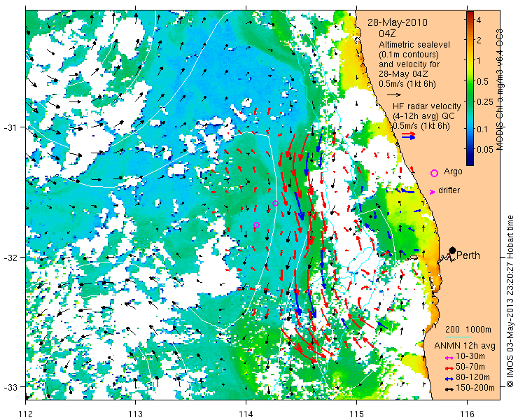Click the cyan 200 1000m depth contour line sample
The width and height of the screenshot is (518, 420).
(458, 337)
